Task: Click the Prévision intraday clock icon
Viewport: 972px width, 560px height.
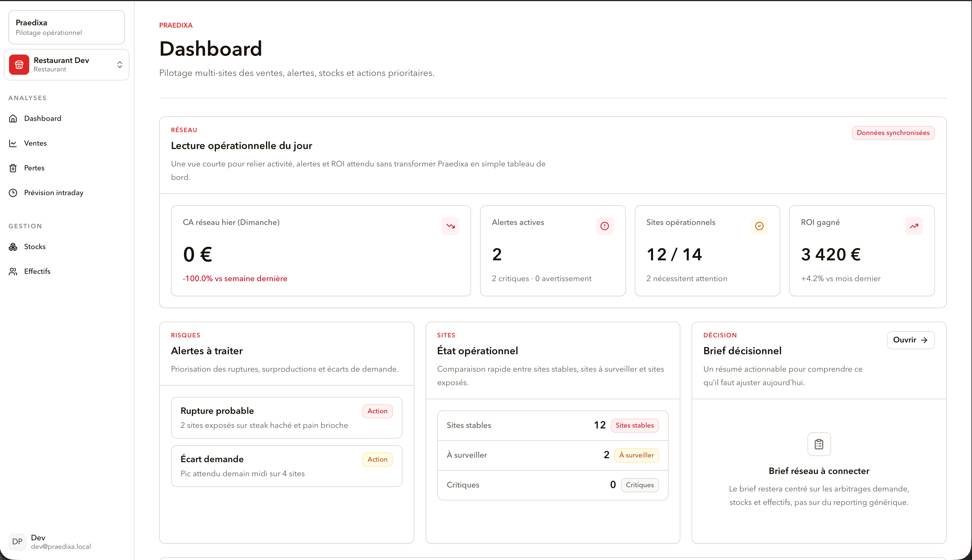Action: point(13,193)
